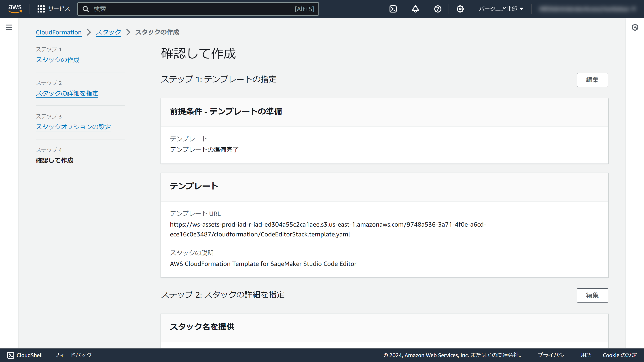Open the notifications bell
This screenshot has width=644, height=362.
pyautogui.click(x=415, y=9)
